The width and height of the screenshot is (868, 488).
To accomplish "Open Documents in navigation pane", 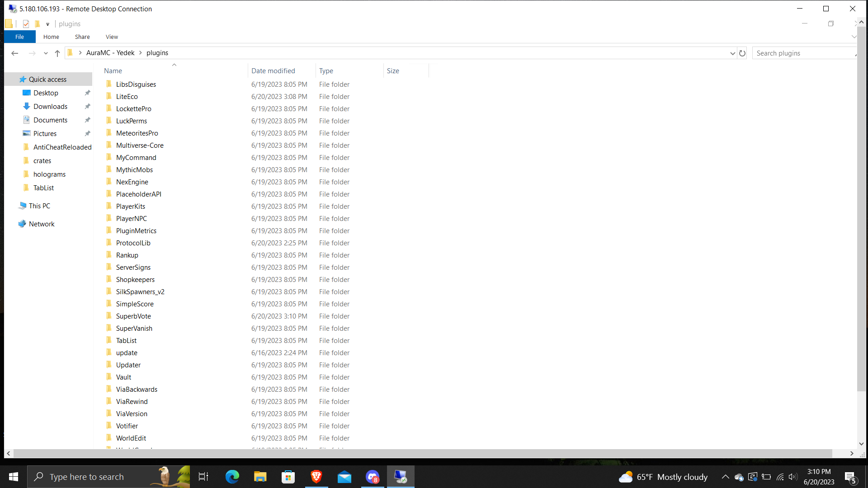I will tap(50, 120).
